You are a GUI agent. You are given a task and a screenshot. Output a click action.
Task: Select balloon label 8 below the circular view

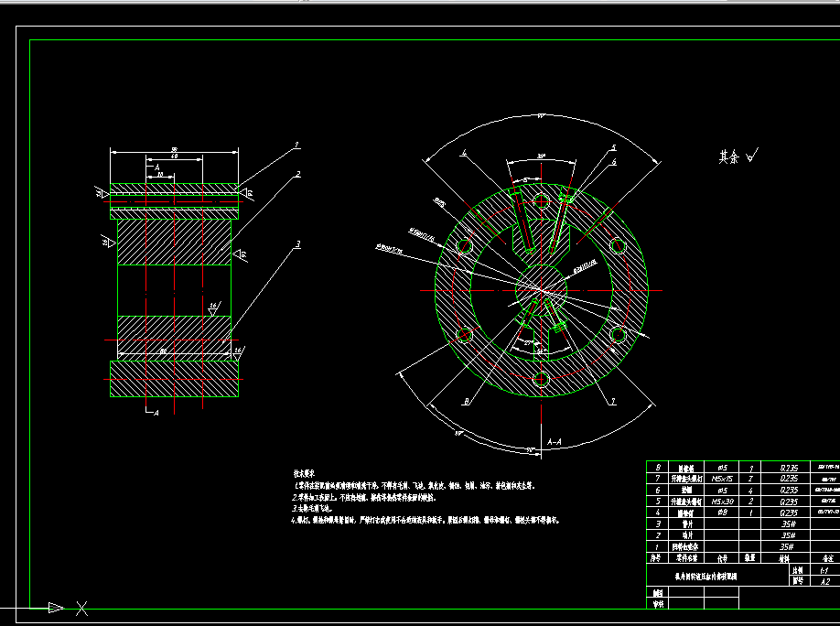click(467, 401)
